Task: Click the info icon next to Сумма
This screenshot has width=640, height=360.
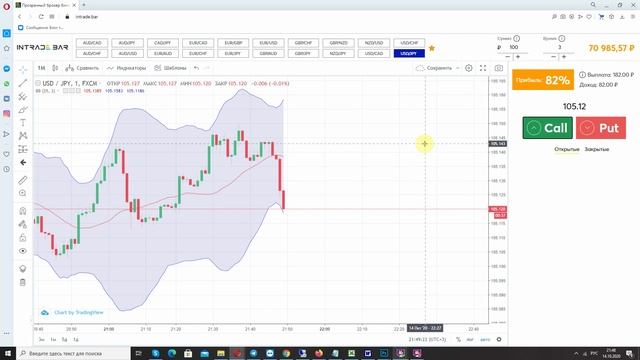Action: pos(516,38)
